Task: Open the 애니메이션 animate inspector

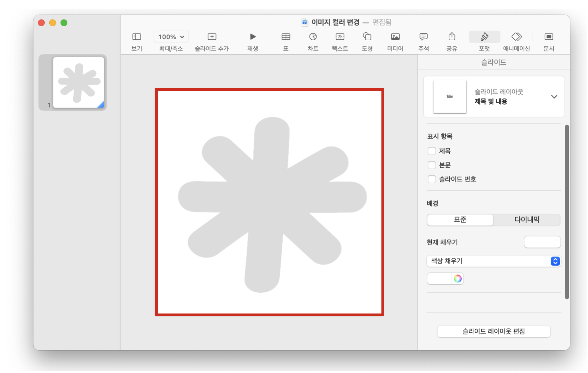Action: click(x=517, y=37)
